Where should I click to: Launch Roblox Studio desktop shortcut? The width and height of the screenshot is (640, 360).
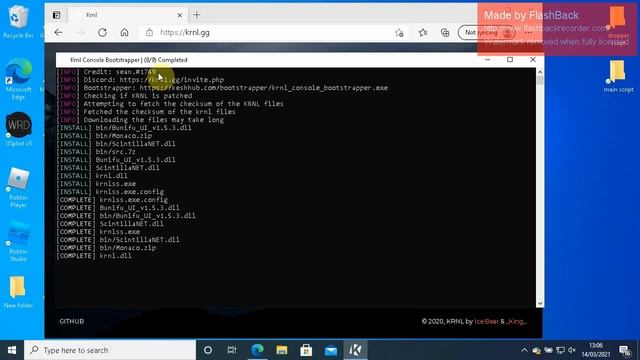(x=18, y=241)
